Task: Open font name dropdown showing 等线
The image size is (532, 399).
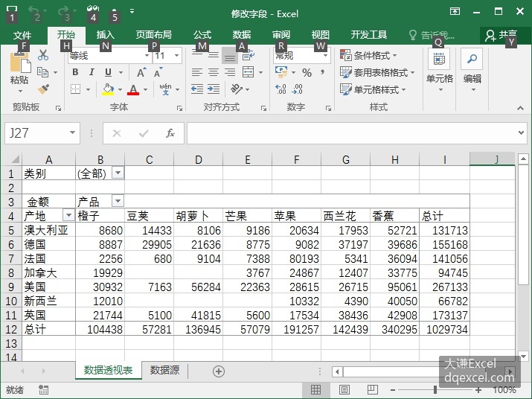Action: tap(147, 55)
